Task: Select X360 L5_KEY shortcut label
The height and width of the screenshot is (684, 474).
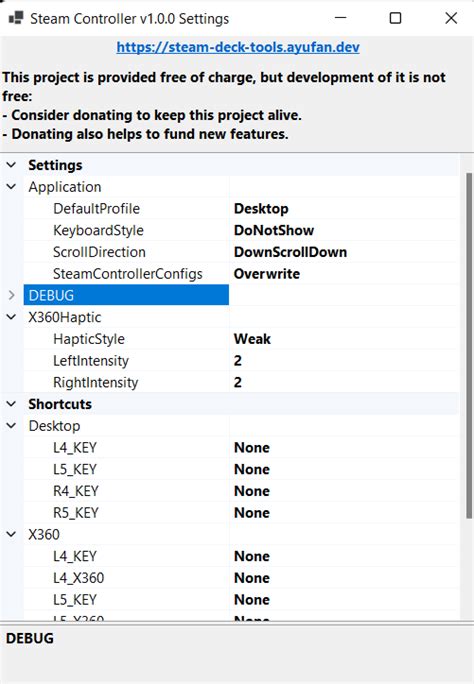Action: [x=75, y=600]
